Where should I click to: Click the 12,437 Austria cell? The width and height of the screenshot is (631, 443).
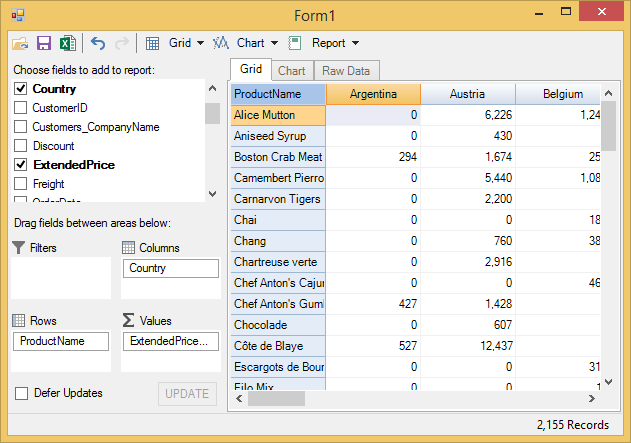pyautogui.click(x=468, y=346)
